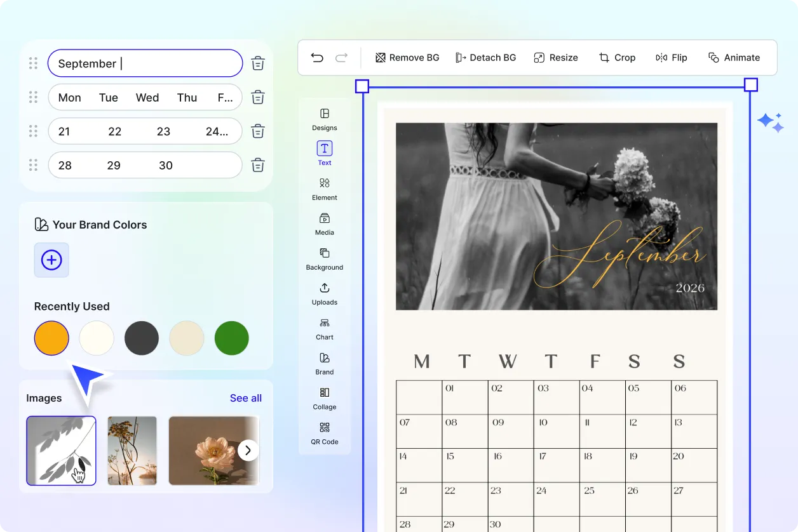Click the redo arrow in toolbar
Viewport: 798px width, 532px height.
point(341,58)
